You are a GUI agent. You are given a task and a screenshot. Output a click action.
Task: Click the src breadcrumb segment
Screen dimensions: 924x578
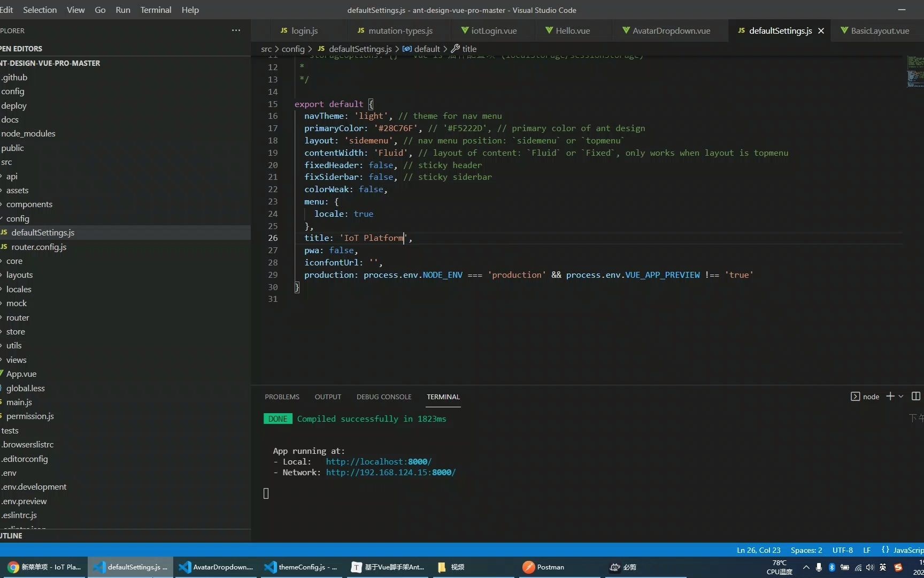266,49
